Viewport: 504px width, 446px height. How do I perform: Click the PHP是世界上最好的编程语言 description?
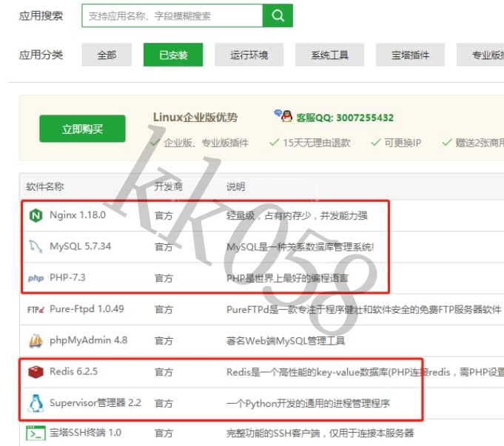[x=287, y=278]
